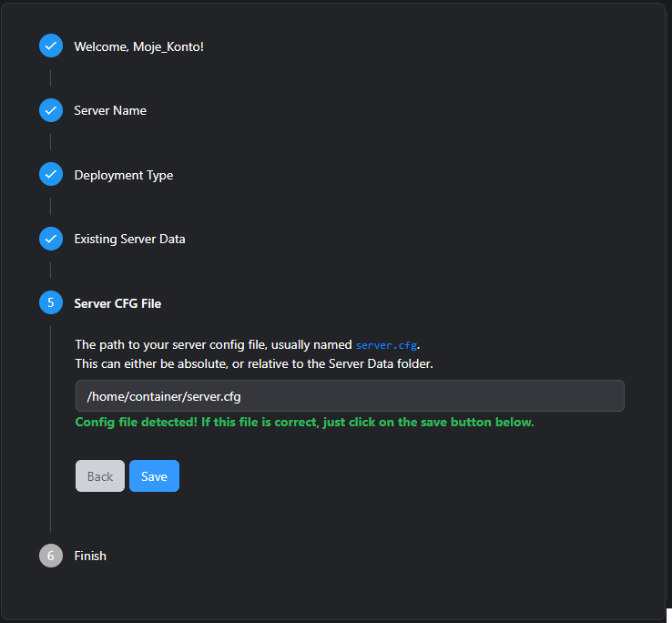The height and width of the screenshot is (623, 672).
Task: Click the Server Name step checkmark icon
Action: [x=51, y=110]
